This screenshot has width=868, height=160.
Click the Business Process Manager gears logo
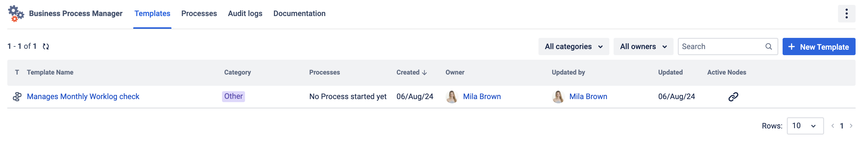(16, 13)
